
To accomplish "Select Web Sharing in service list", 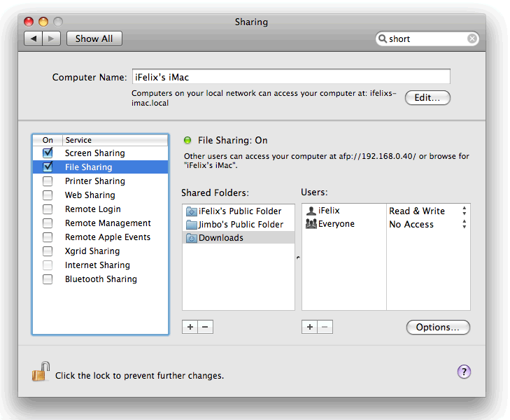I will pyautogui.click(x=90, y=195).
